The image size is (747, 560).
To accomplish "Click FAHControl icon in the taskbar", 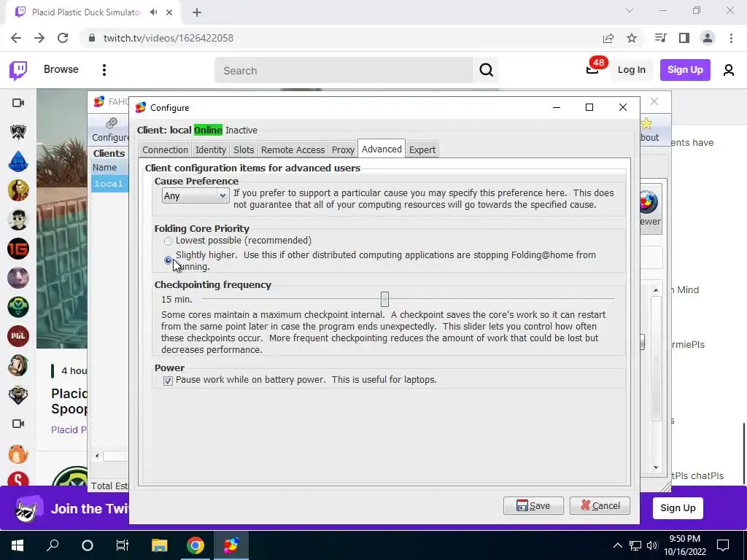I will (x=231, y=545).
